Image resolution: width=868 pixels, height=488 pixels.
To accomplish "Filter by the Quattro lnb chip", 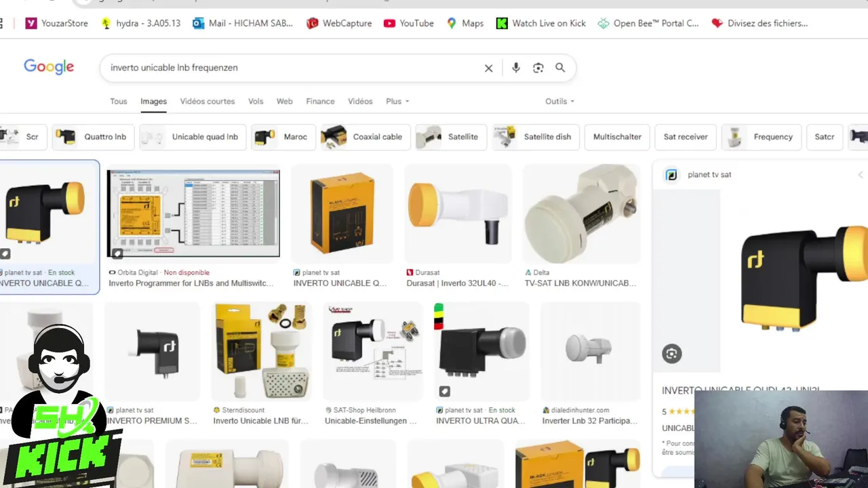I will pos(94,137).
